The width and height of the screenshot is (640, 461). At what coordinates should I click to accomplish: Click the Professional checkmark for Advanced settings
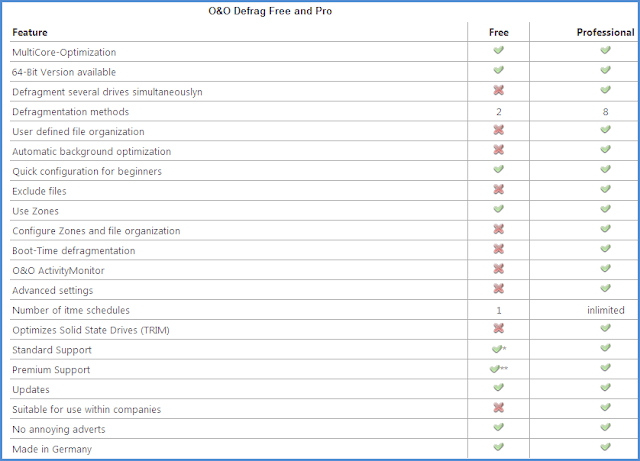coord(605,288)
